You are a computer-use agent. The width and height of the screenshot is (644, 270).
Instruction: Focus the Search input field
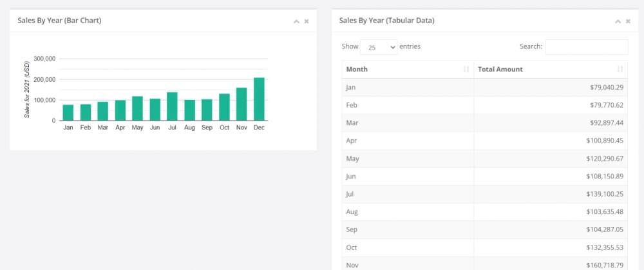tap(587, 47)
